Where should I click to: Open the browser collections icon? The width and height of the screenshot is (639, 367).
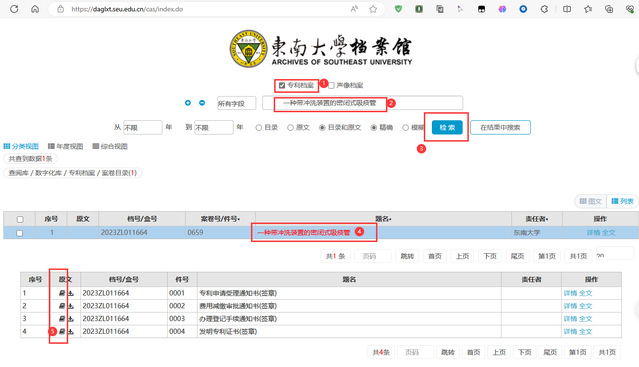tap(609, 9)
